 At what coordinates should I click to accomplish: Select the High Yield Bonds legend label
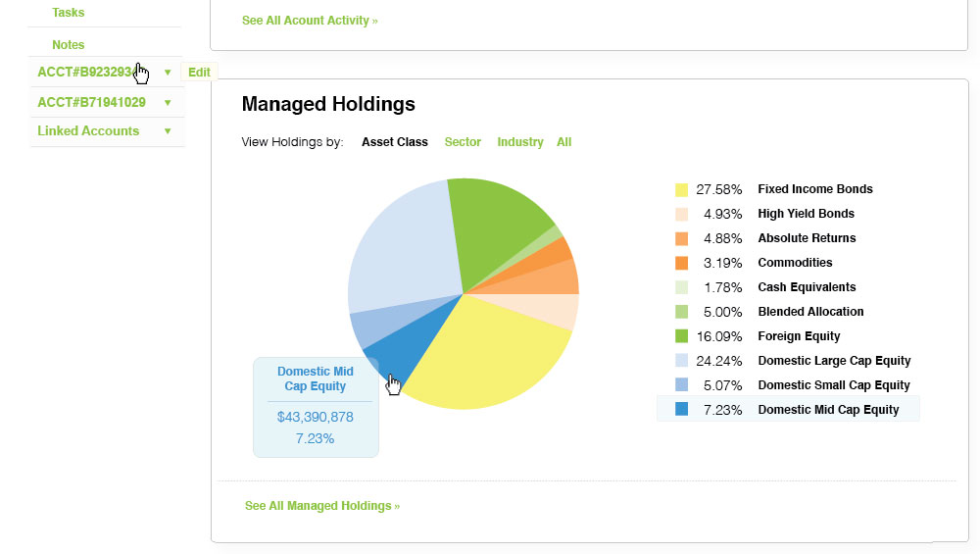[x=806, y=213]
